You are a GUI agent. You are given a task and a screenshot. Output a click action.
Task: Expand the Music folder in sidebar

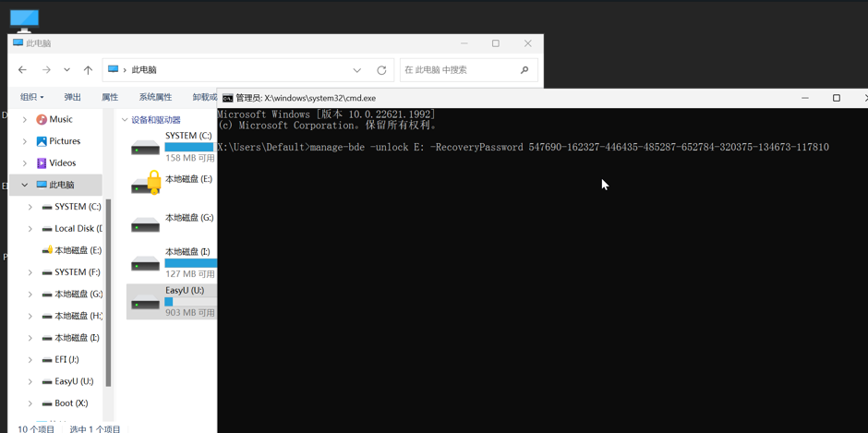(x=25, y=120)
